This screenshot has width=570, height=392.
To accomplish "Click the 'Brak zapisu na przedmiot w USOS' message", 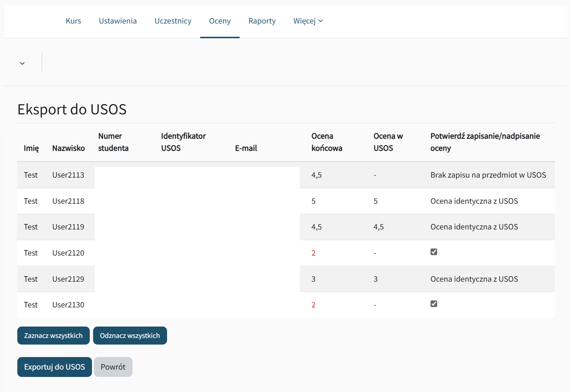I will click(488, 175).
